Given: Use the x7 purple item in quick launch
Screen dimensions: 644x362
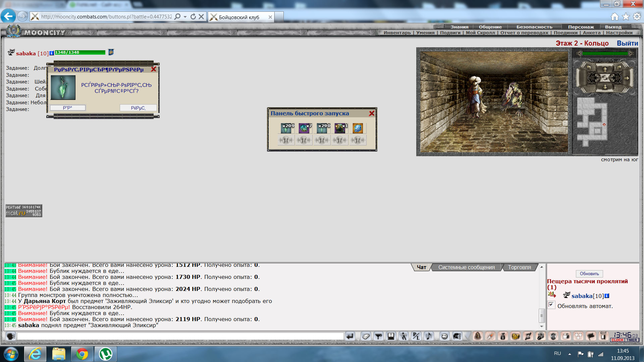Looking at the screenshot, I should click(304, 128).
